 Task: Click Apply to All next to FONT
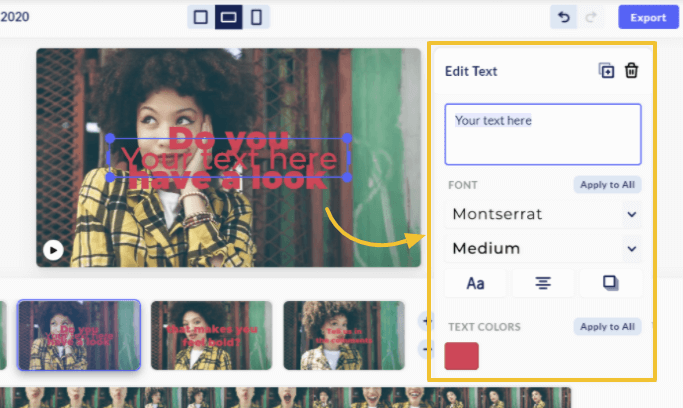(x=607, y=185)
